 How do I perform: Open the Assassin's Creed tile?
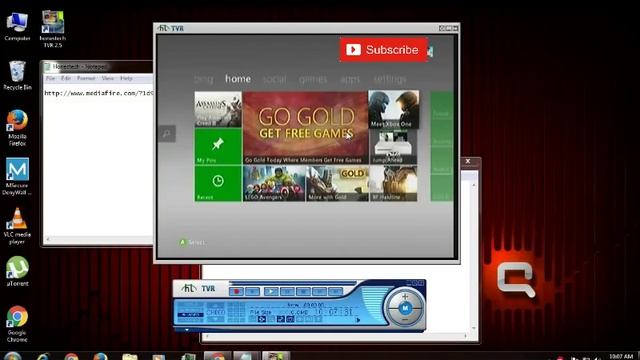point(218,109)
